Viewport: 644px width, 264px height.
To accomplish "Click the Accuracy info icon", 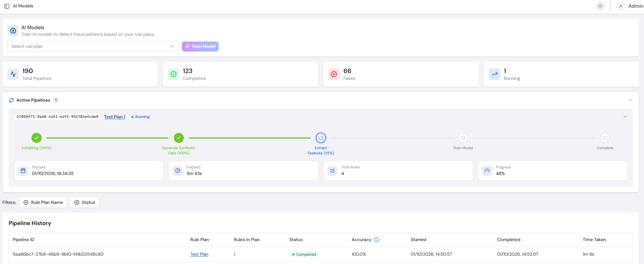I will (377, 240).
